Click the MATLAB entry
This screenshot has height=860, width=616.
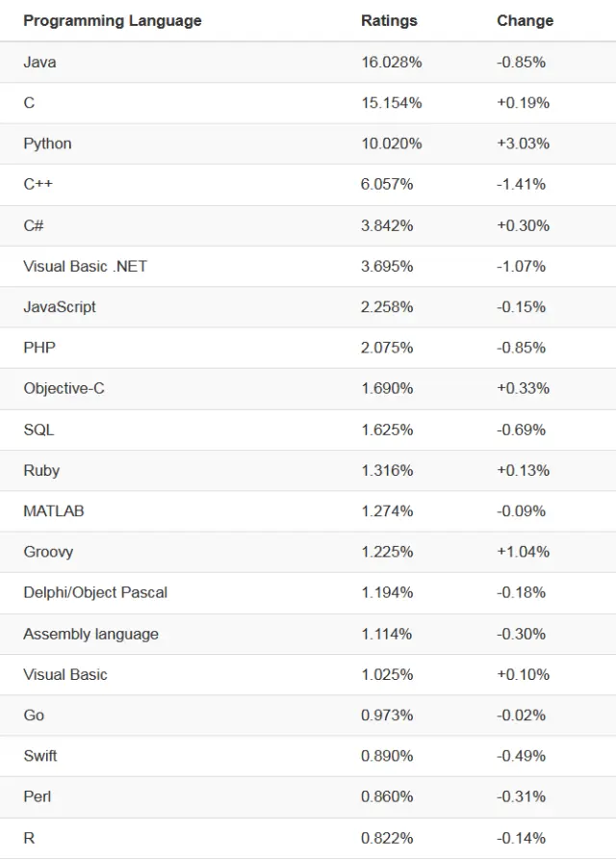[x=54, y=510]
